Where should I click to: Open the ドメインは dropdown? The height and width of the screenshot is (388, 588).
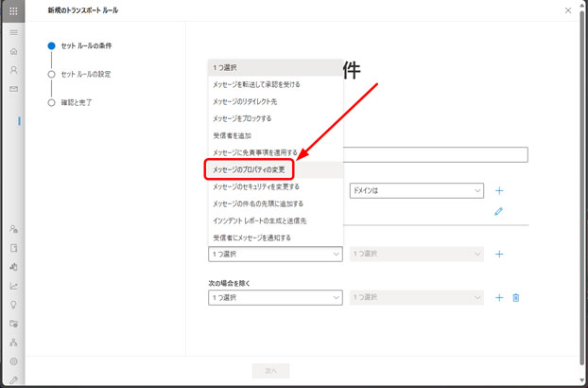point(417,190)
